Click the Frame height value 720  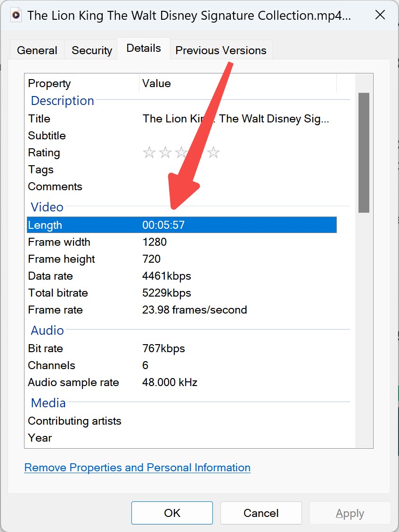pos(151,259)
